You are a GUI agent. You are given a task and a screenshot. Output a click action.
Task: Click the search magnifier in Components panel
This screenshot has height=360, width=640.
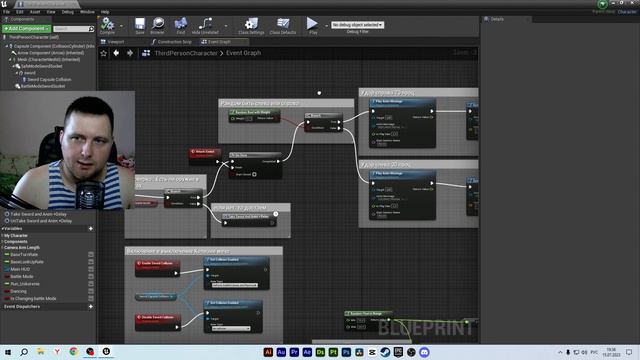coord(91,29)
